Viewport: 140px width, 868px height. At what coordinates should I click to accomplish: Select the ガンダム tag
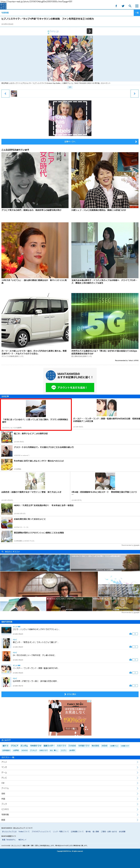(x=24, y=746)
